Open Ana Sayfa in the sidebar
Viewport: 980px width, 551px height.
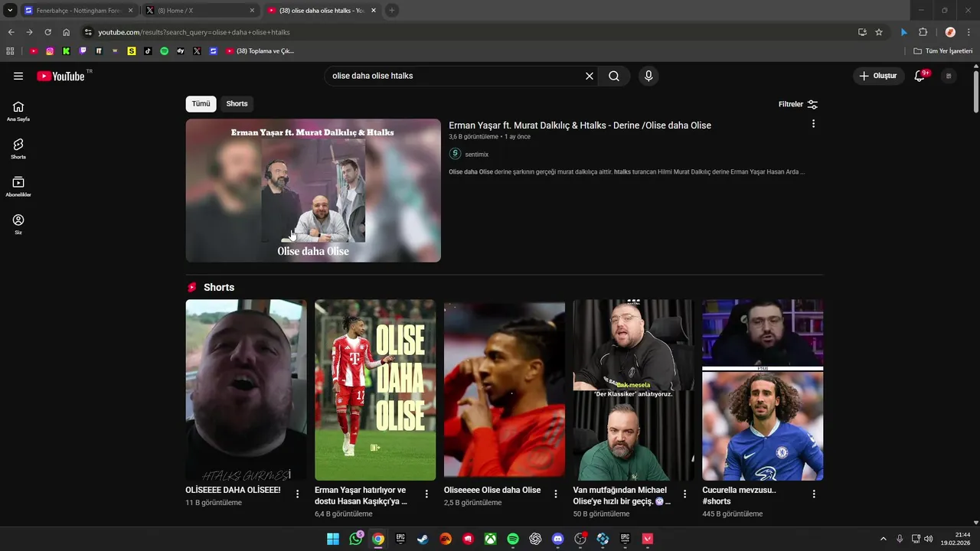(x=18, y=111)
